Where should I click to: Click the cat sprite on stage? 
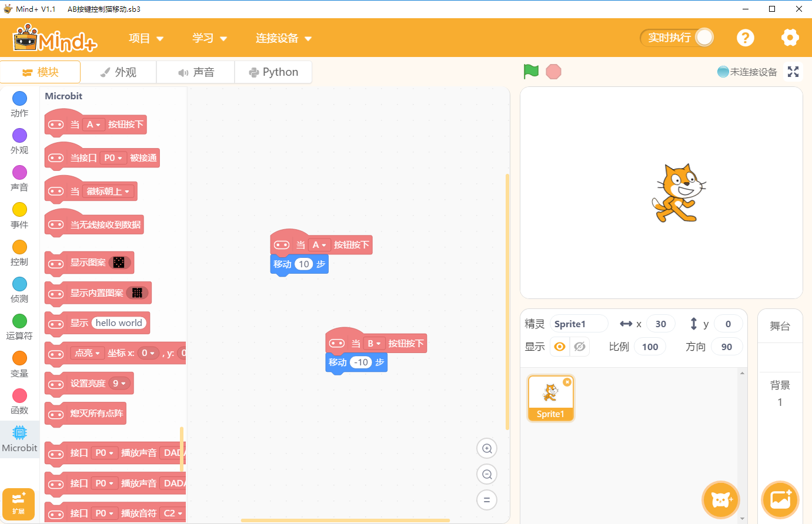pos(679,193)
